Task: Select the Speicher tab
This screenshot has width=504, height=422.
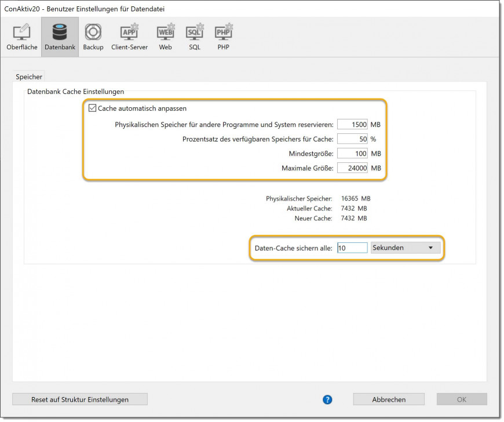Action: [x=29, y=77]
